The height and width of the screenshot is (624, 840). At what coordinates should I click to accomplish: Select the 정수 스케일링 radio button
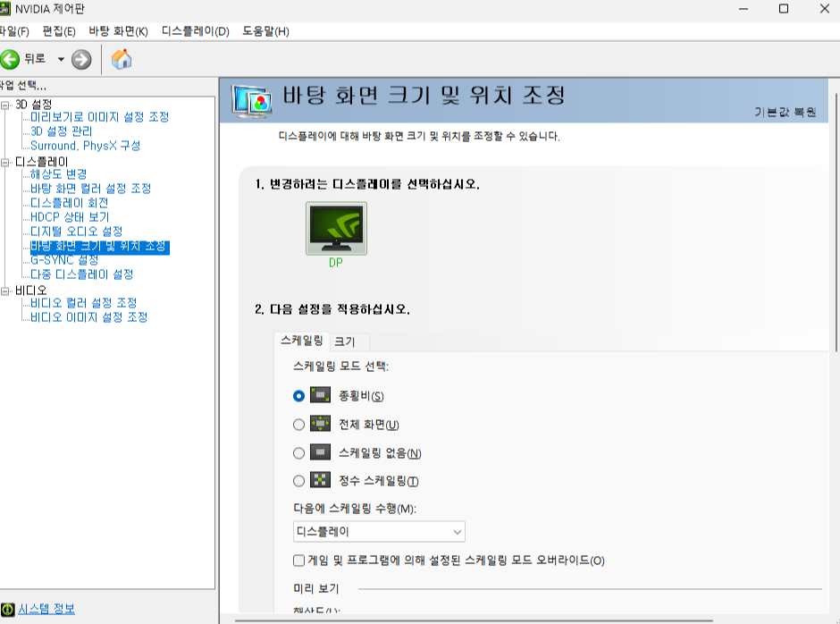(x=299, y=481)
